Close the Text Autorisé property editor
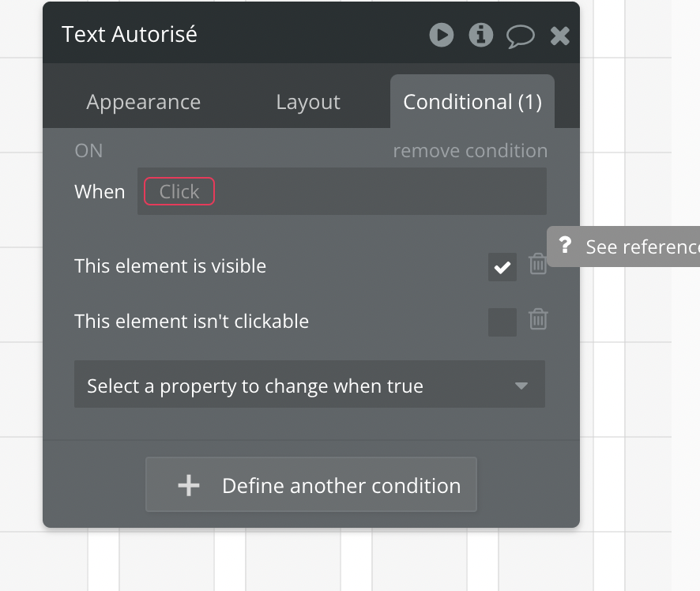Image resolution: width=700 pixels, height=591 pixels. click(x=560, y=36)
